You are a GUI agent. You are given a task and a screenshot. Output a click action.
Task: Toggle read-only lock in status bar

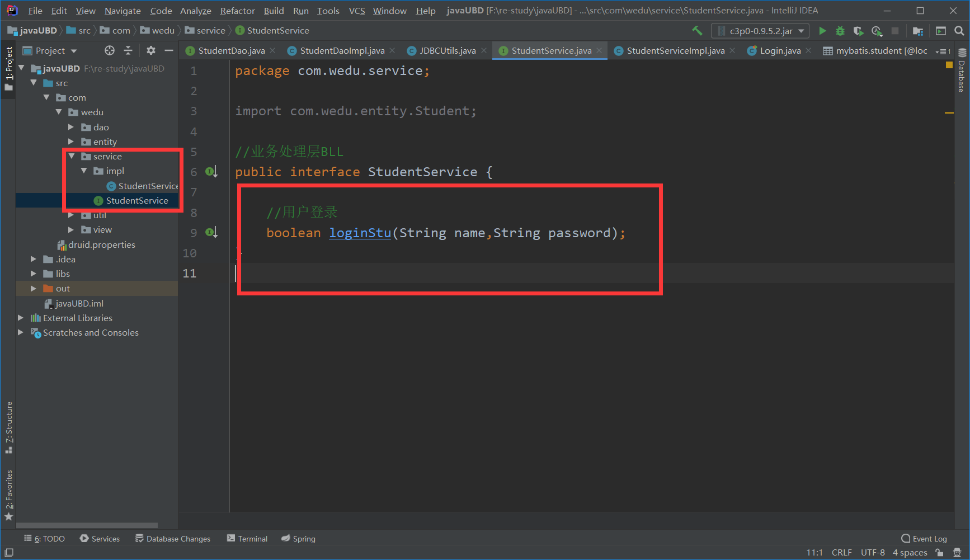940,553
